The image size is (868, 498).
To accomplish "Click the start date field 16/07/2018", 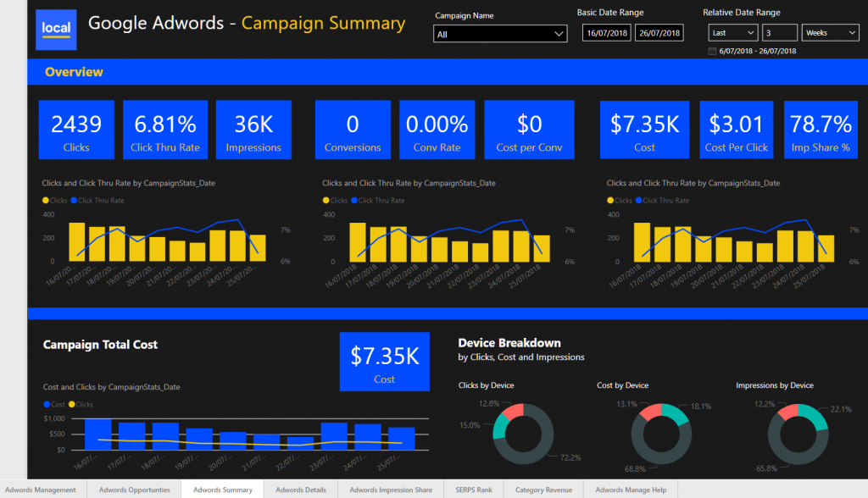I will pyautogui.click(x=607, y=33).
